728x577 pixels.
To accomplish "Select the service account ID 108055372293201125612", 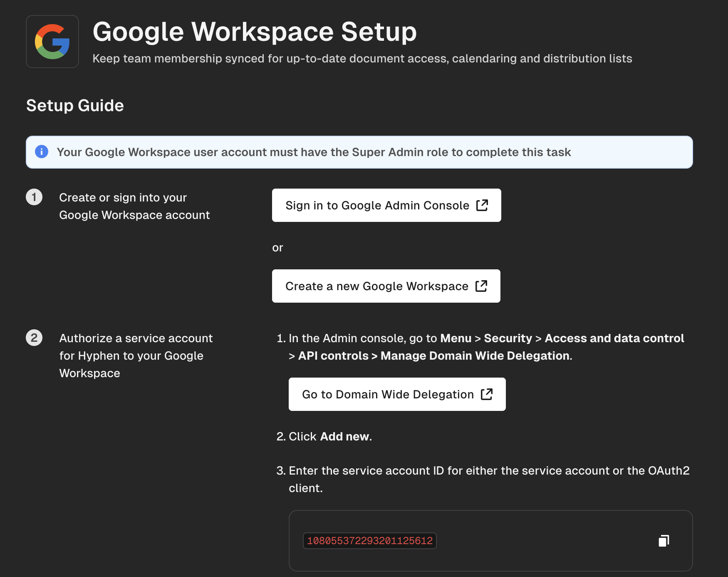I will pos(370,541).
